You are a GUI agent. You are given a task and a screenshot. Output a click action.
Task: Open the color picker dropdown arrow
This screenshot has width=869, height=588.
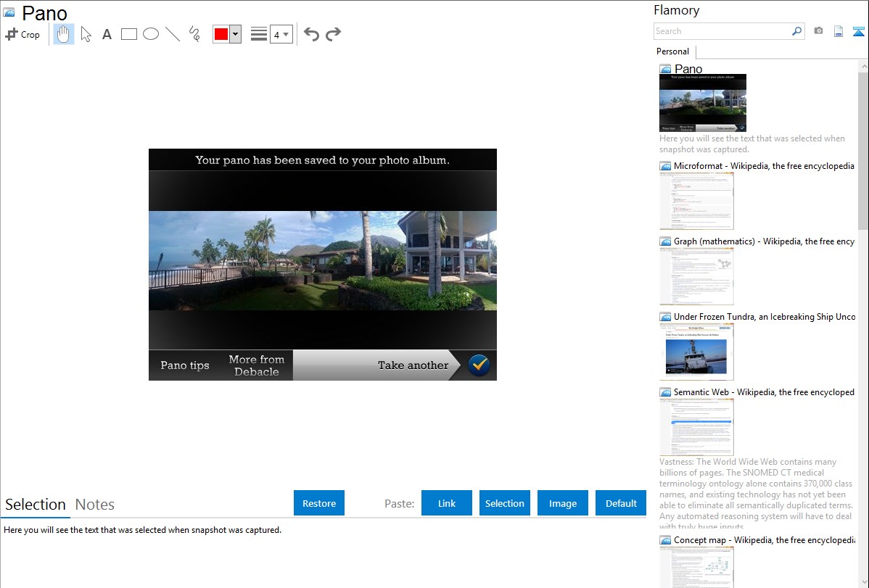[235, 34]
